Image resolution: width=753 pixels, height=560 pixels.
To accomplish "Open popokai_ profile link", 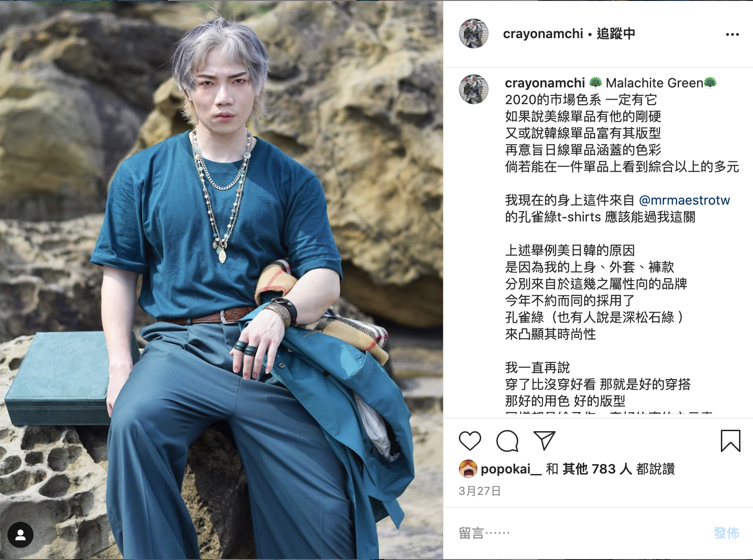I will tap(511, 469).
